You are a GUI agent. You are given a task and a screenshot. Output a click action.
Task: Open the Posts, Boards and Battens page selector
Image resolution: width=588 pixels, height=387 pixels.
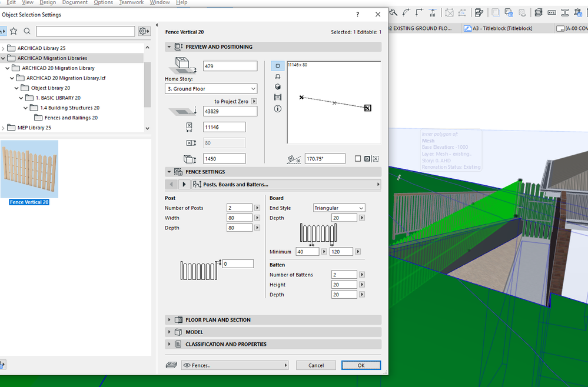[x=286, y=184]
